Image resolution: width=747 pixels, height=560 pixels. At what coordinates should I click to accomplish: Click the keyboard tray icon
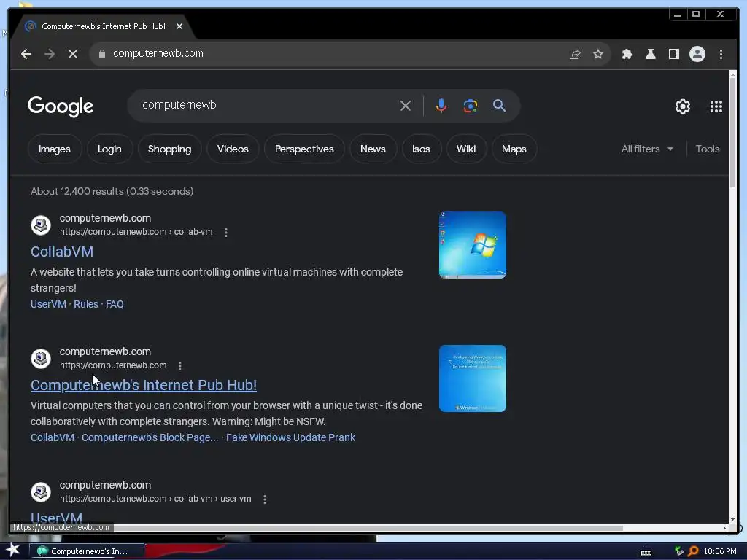click(x=646, y=553)
